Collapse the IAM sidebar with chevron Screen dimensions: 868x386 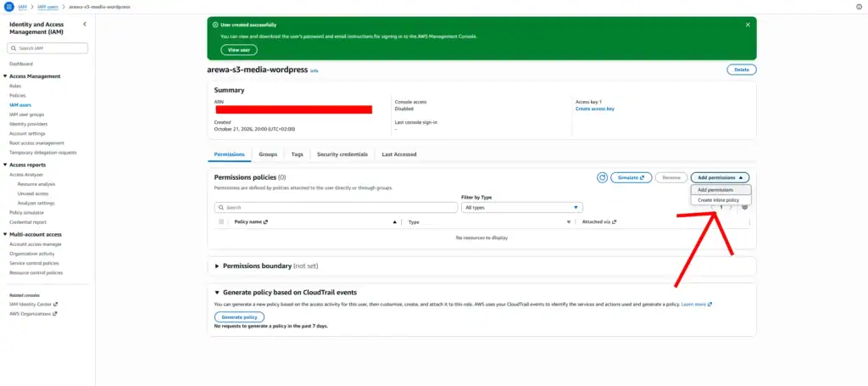85,25
